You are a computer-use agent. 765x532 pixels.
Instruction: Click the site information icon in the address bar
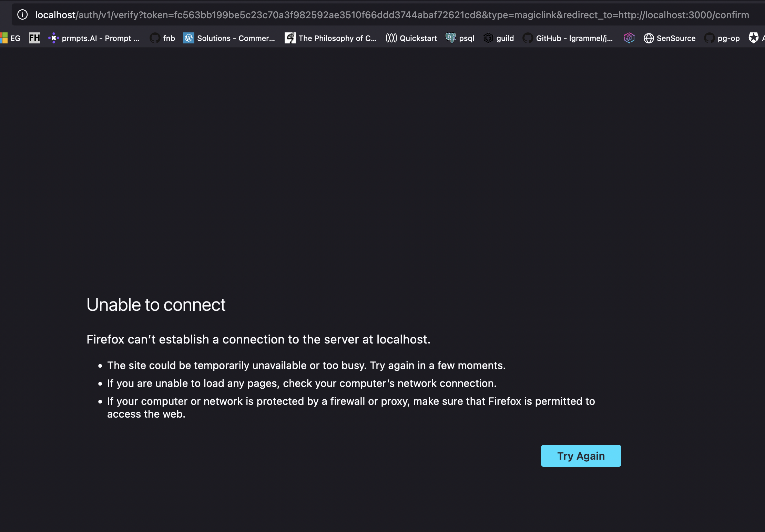pyautogui.click(x=22, y=14)
